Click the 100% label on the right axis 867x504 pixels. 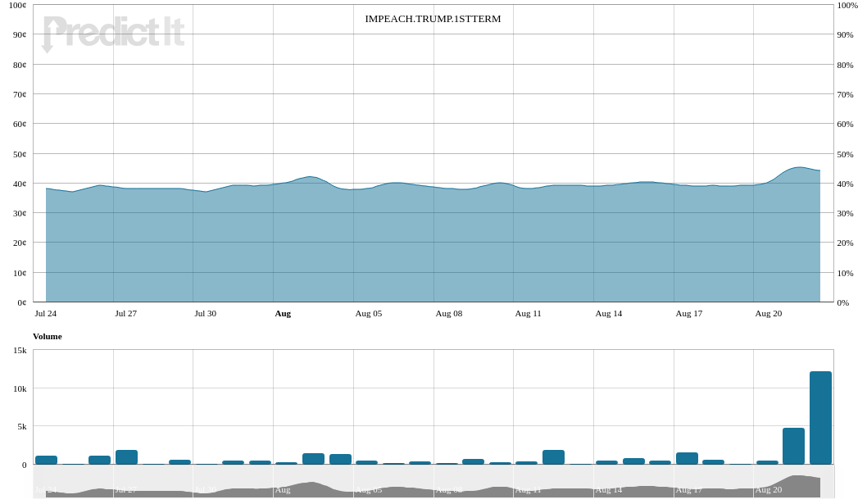(847, 5)
